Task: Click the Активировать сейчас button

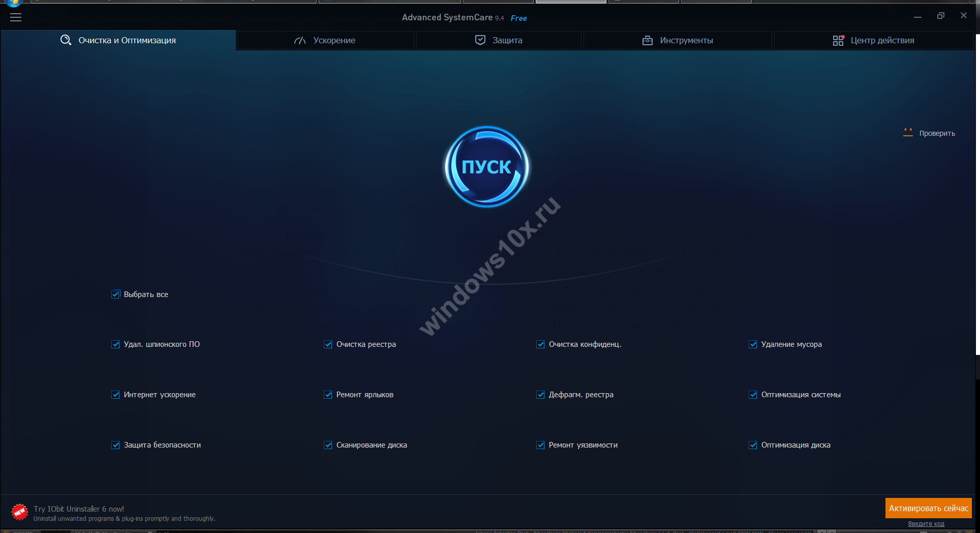Action: click(928, 508)
